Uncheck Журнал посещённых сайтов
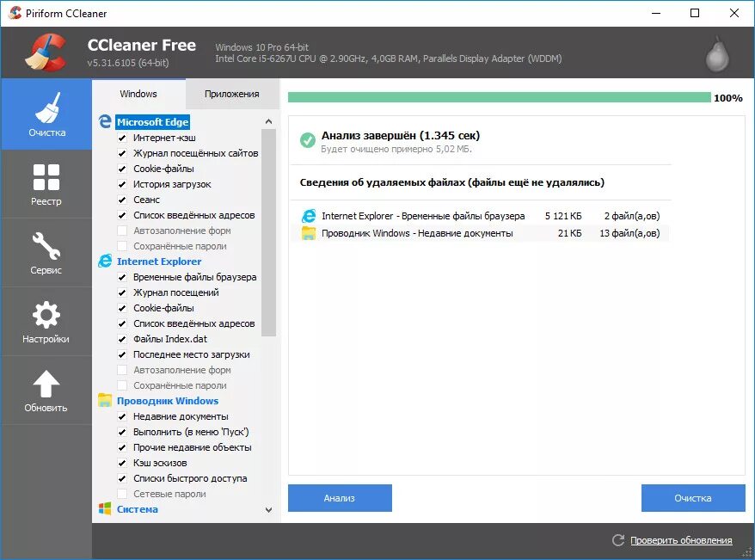 pyautogui.click(x=122, y=153)
